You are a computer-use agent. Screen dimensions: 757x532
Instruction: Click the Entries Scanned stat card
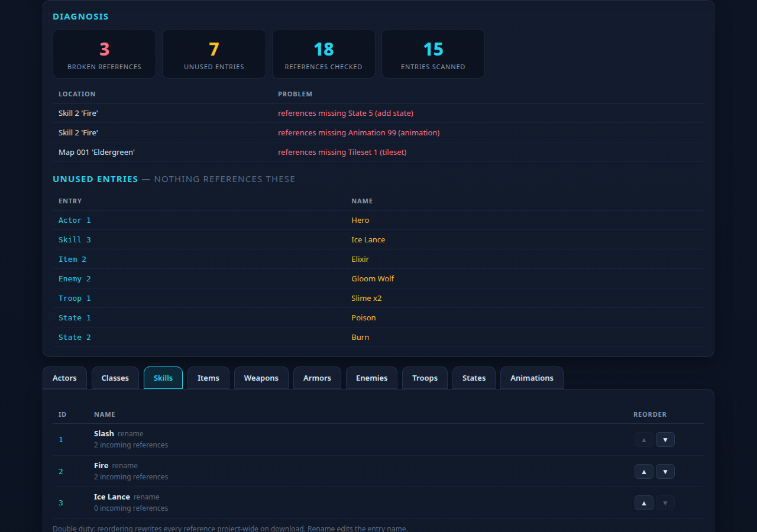click(x=433, y=54)
